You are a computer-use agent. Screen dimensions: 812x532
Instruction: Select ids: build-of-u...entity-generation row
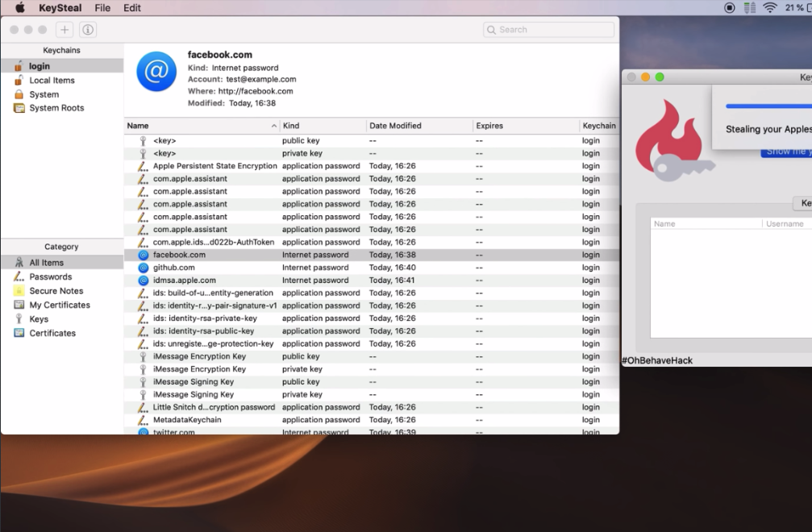(x=371, y=293)
